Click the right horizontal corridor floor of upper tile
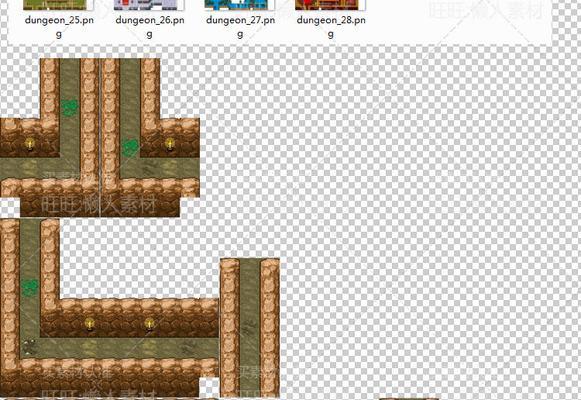 click(160, 168)
